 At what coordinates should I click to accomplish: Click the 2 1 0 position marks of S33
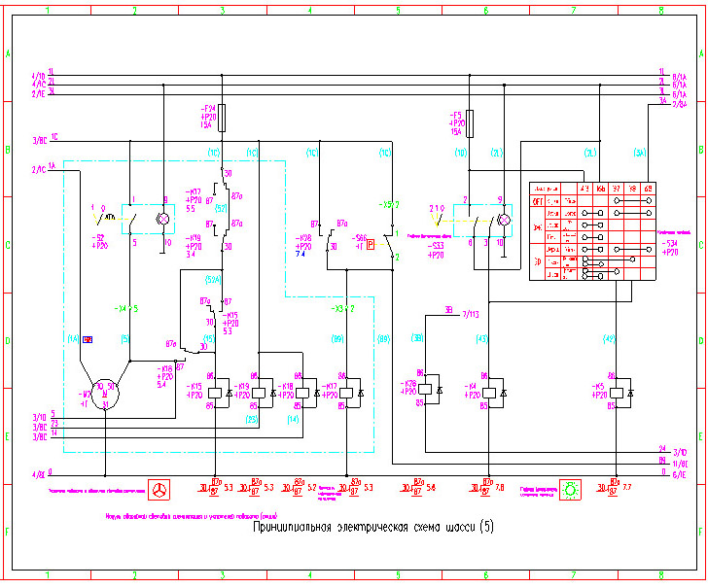[437, 209]
